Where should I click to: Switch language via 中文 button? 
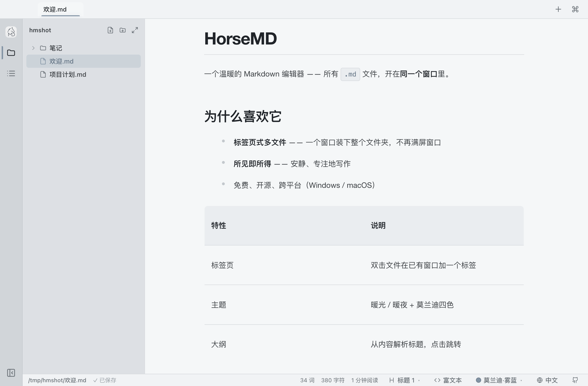click(x=548, y=380)
